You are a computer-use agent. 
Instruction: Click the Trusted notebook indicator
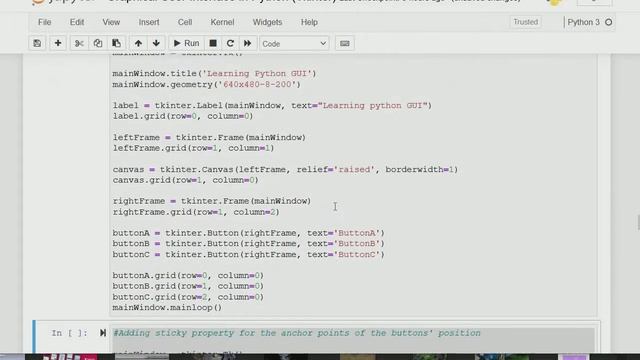pos(526,22)
